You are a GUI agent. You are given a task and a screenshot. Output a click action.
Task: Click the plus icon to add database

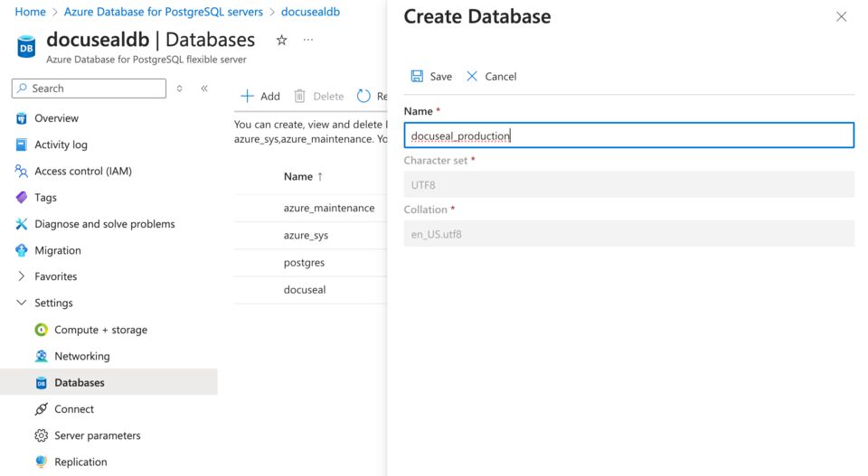point(247,97)
